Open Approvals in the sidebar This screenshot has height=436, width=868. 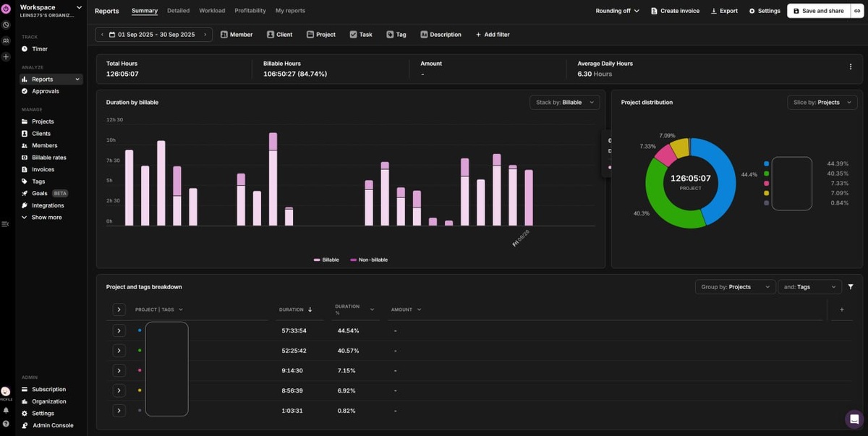[45, 91]
